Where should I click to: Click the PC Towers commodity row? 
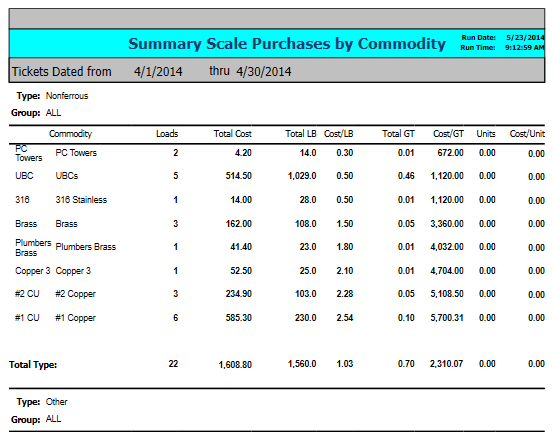point(277,153)
